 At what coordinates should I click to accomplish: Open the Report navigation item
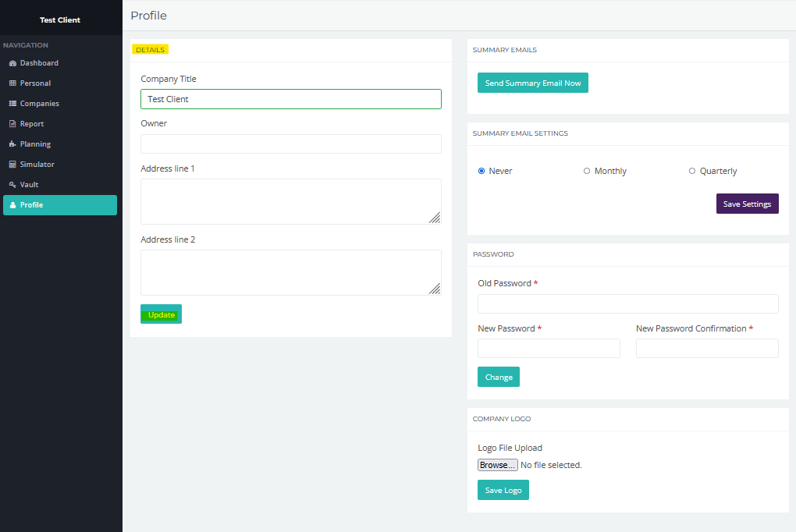pyautogui.click(x=60, y=124)
